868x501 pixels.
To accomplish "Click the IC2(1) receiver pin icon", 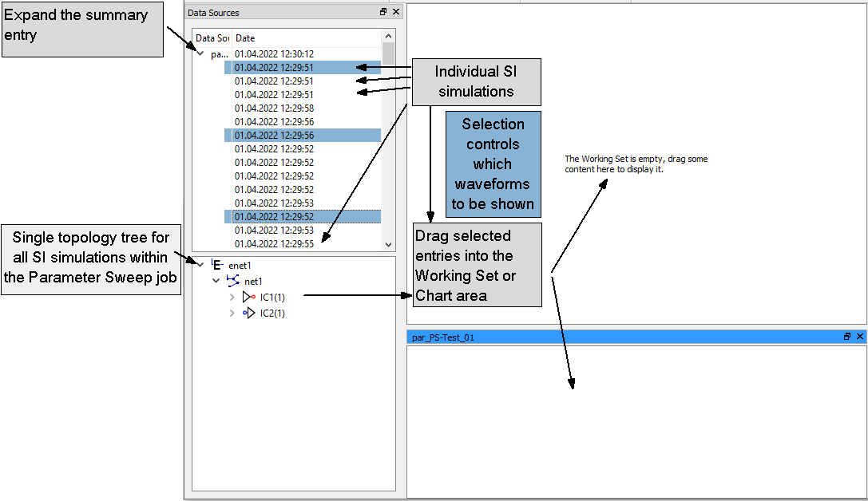I will pyautogui.click(x=248, y=314).
